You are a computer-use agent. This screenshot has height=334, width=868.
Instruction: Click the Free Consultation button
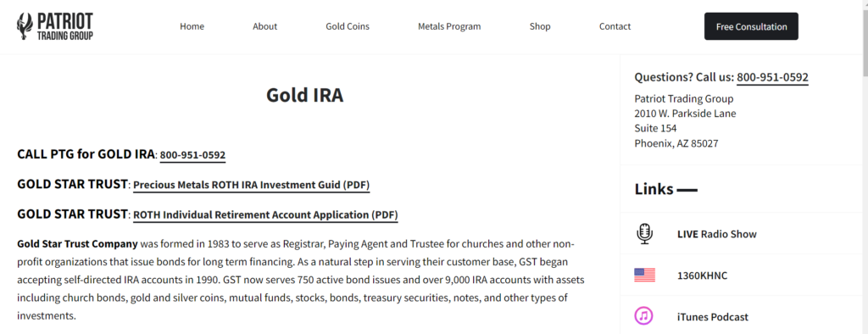click(751, 26)
